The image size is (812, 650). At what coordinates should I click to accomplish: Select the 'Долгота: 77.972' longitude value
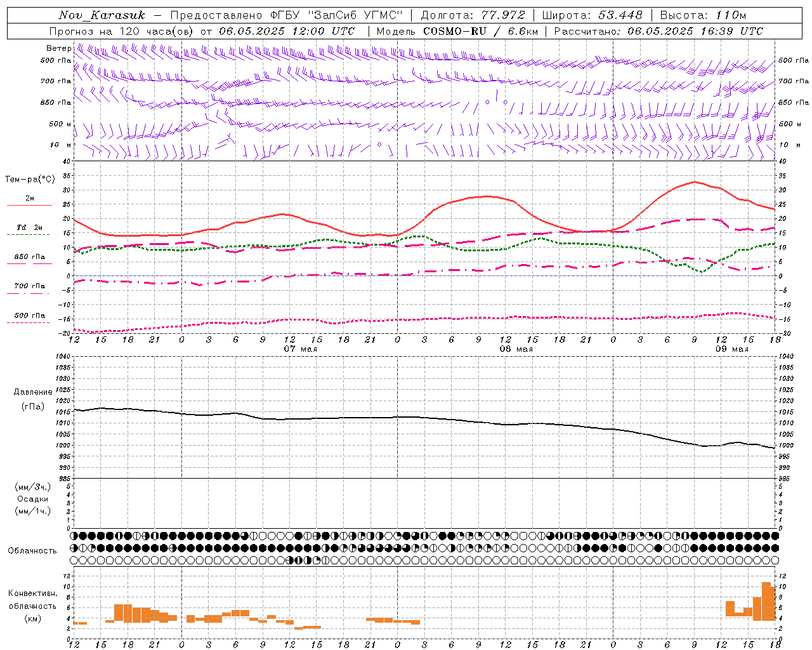pos(473,15)
